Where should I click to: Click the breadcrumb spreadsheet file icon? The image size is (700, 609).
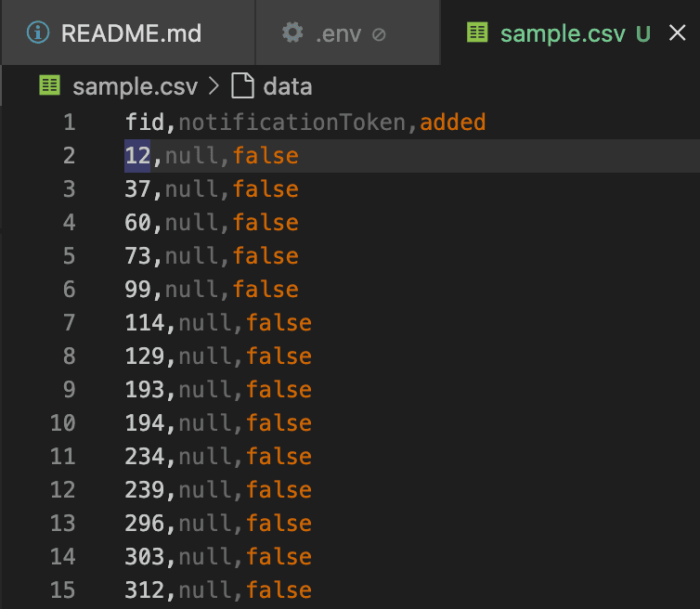[49, 84]
